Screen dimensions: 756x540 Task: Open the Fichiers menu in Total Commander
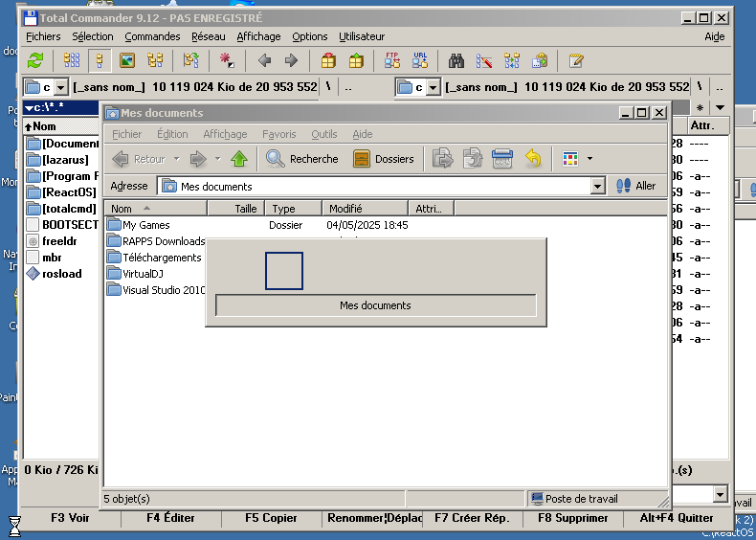[43, 36]
